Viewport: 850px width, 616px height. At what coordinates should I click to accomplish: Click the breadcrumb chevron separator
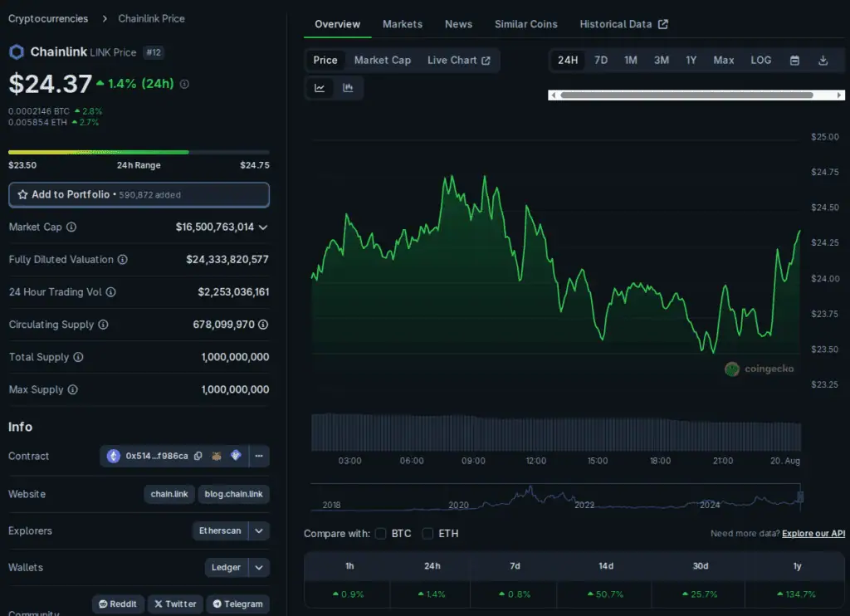(x=104, y=19)
